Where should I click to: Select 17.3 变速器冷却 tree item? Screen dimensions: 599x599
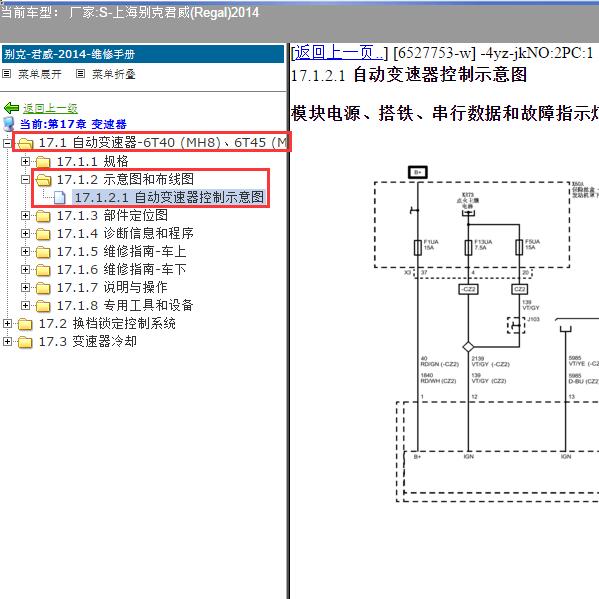(88, 342)
